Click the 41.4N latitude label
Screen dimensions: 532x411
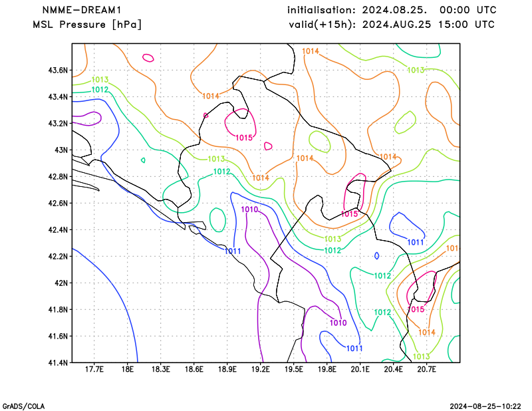(x=58, y=362)
